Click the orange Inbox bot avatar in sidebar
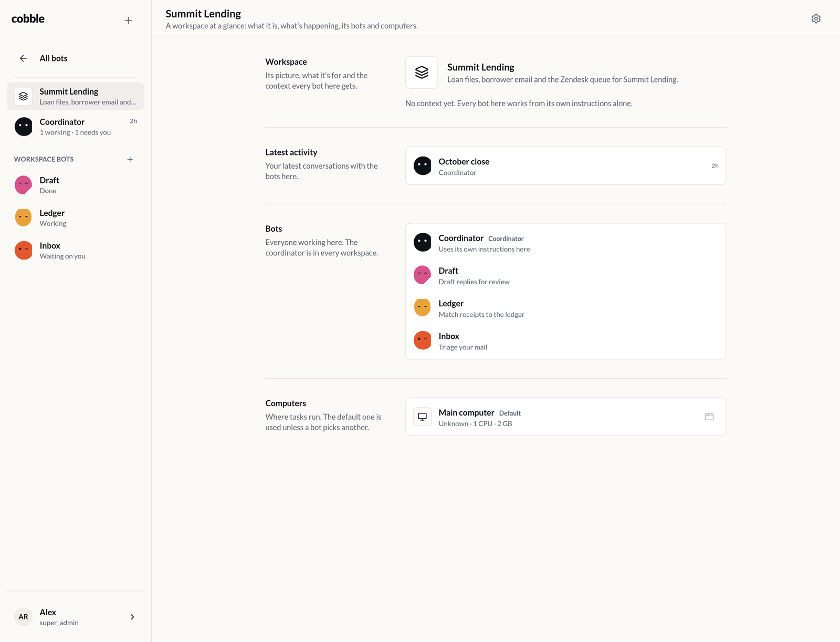Viewport: 840px width, 642px height. click(x=23, y=250)
